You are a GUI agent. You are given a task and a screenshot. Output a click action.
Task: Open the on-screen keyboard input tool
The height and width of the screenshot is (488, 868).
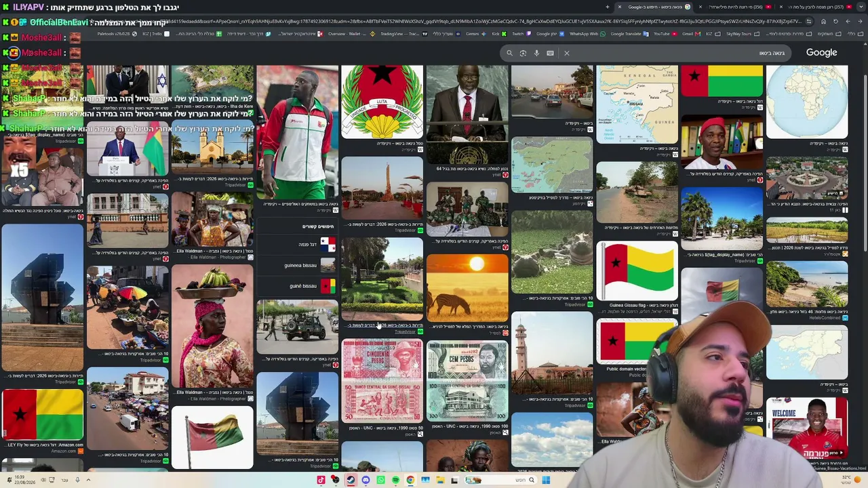tap(550, 53)
